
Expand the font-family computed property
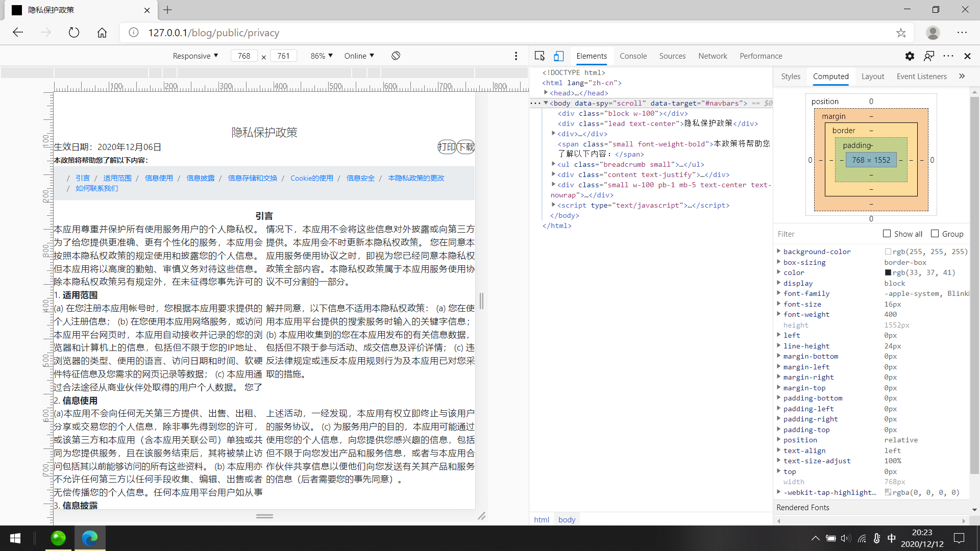click(x=779, y=293)
